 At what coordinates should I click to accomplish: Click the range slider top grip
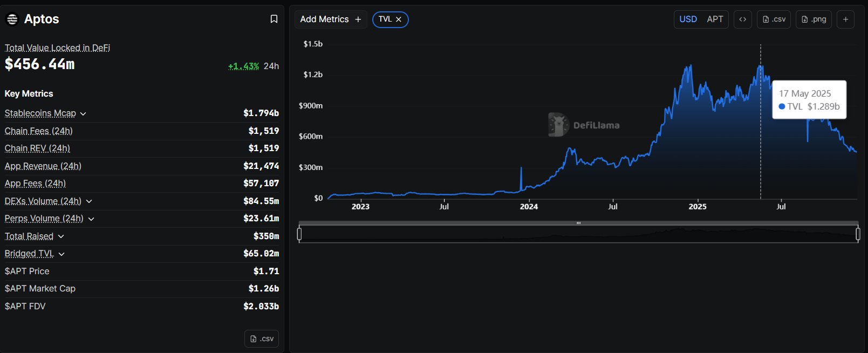click(x=578, y=223)
